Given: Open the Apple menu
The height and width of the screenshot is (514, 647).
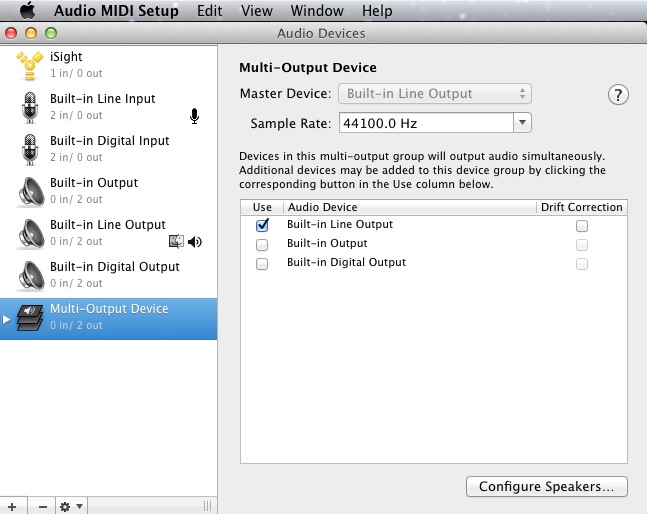Looking at the screenshot, I should coord(28,10).
